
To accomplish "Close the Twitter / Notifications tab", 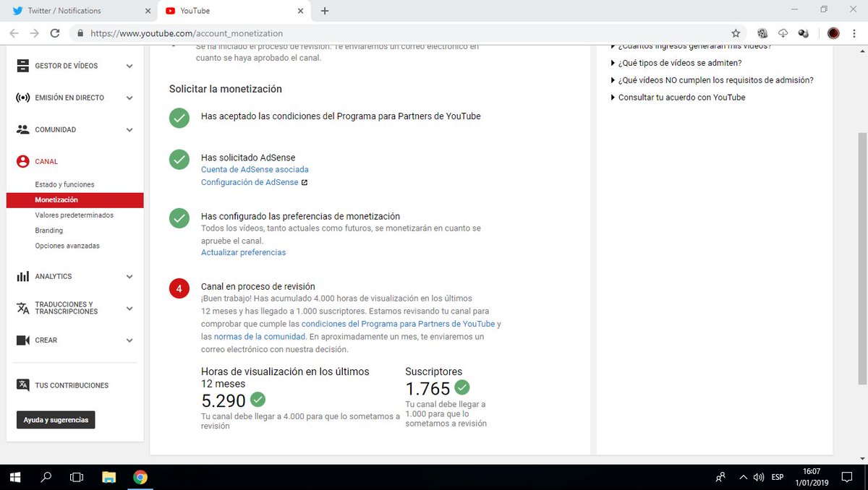I will tap(147, 11).
